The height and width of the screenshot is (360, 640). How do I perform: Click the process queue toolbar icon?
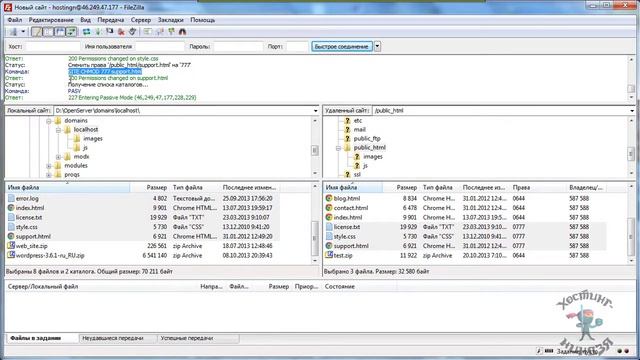point(98,32)
